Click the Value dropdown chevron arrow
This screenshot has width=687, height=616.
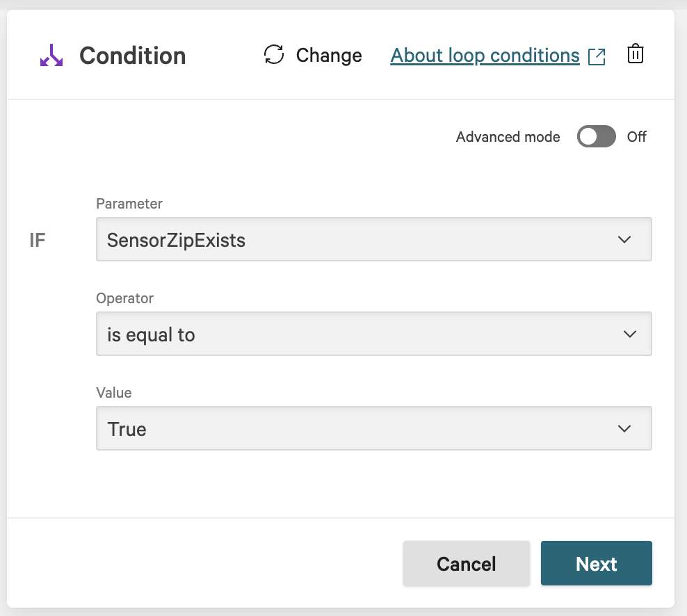(624, 429)
